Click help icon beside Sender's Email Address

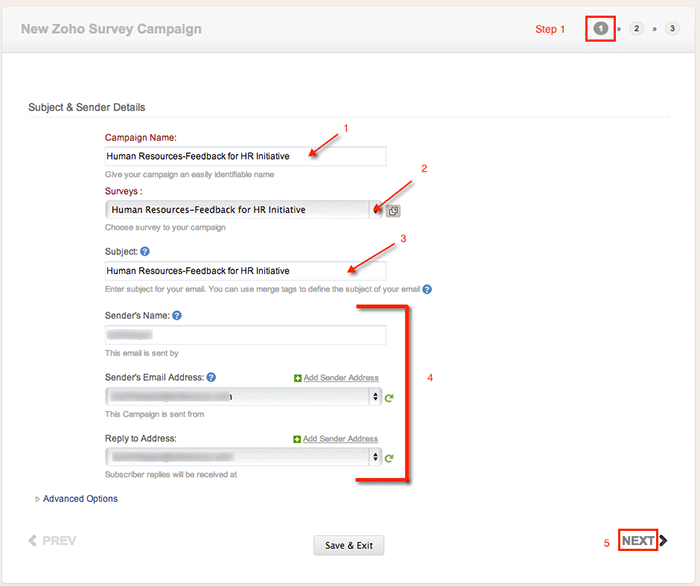[211, 378]
